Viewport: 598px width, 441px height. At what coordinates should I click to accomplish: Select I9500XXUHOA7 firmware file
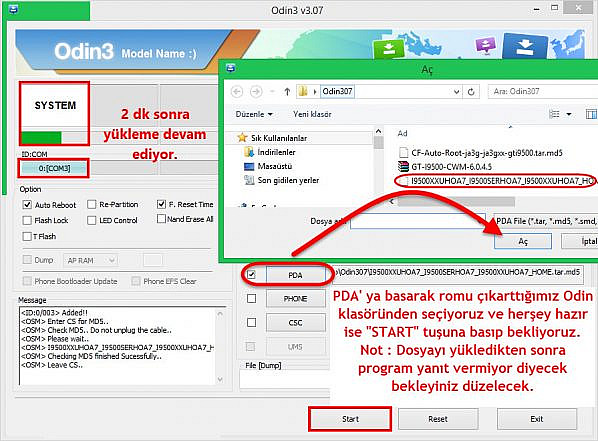503,180
